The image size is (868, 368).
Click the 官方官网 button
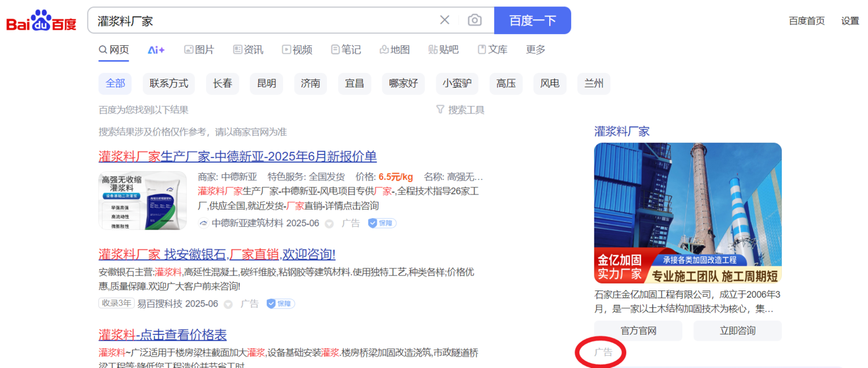click(x=638, y=330)
